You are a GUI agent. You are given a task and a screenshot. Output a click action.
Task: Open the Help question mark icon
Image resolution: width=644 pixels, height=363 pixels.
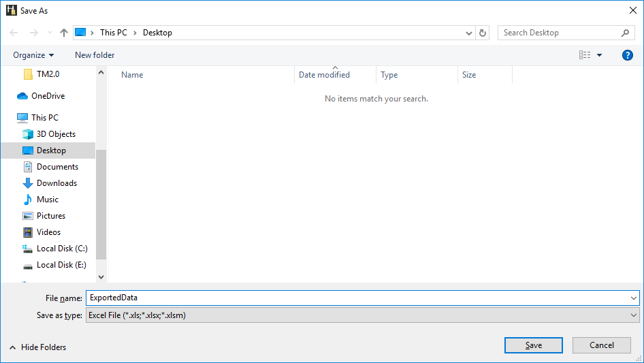627,55
